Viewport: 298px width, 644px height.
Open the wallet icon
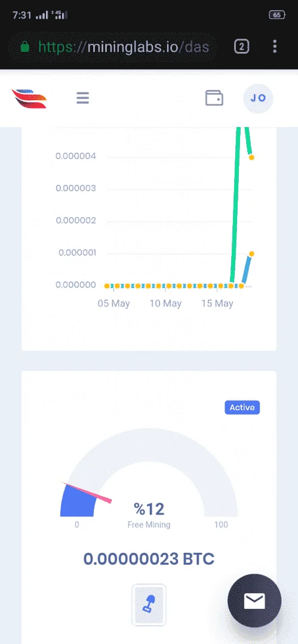214,98
